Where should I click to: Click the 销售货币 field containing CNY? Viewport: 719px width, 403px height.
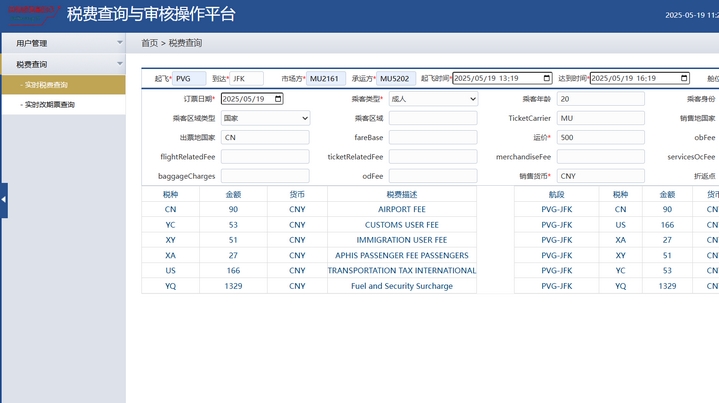600,176
